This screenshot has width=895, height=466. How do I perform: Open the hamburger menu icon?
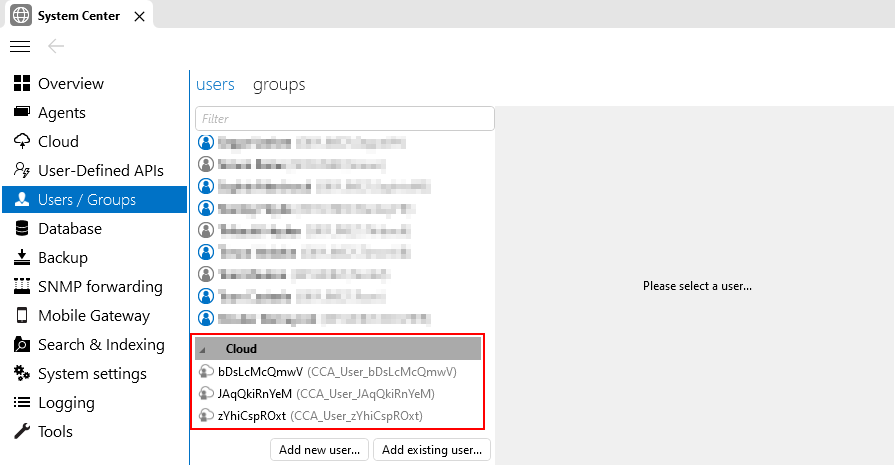click(x=20, y=46)
